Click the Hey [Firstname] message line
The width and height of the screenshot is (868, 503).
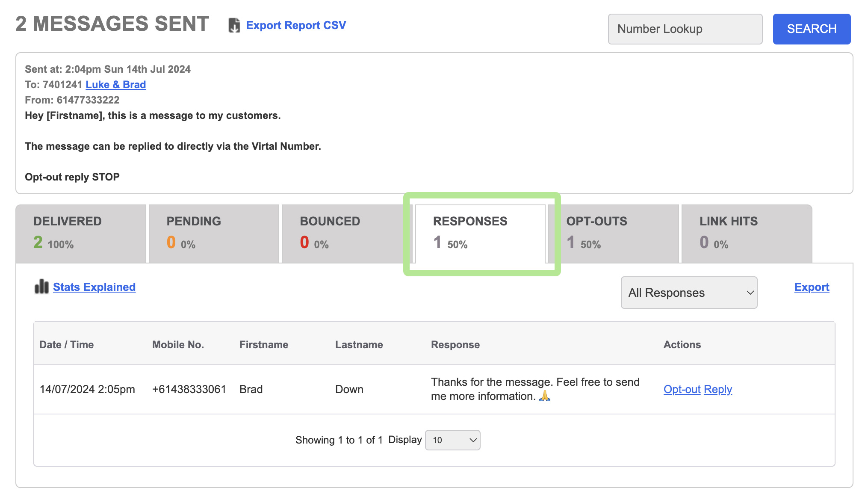pyautogui.click(x=153, y=115)
